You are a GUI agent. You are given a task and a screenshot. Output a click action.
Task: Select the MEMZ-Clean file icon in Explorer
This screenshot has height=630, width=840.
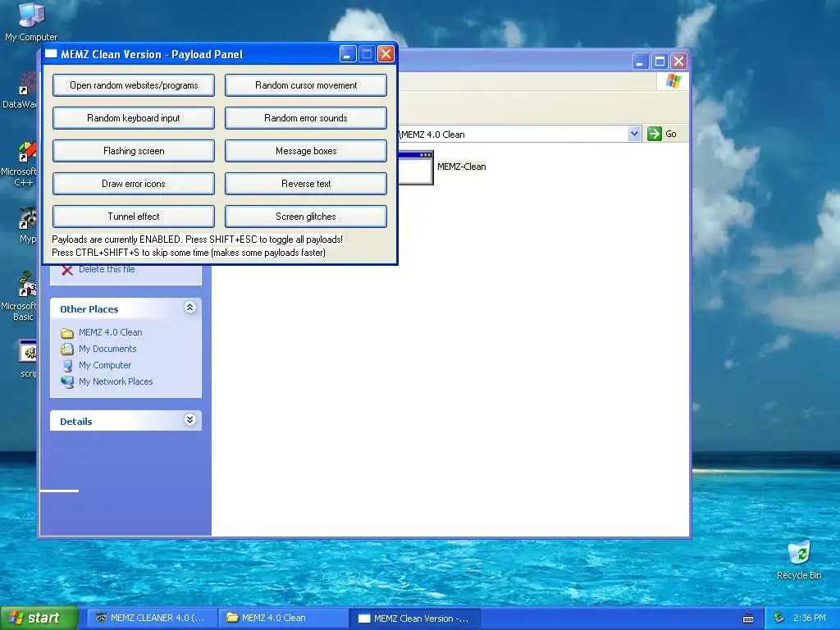[416, 167]
